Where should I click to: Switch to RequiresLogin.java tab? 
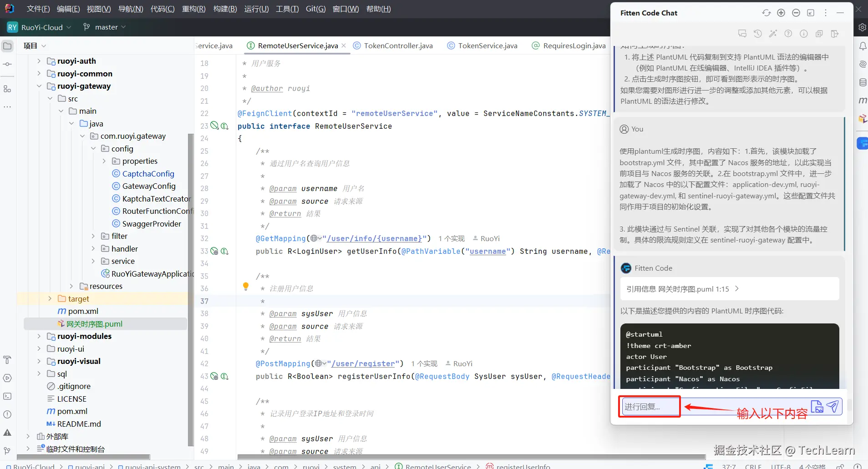coord(569,45)
